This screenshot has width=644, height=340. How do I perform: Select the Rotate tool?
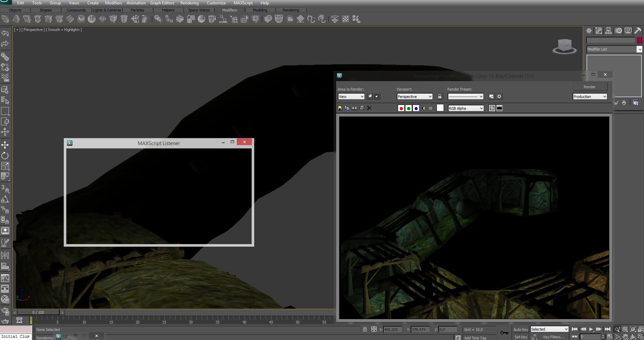pyautogui.click(x=5, y=156)
